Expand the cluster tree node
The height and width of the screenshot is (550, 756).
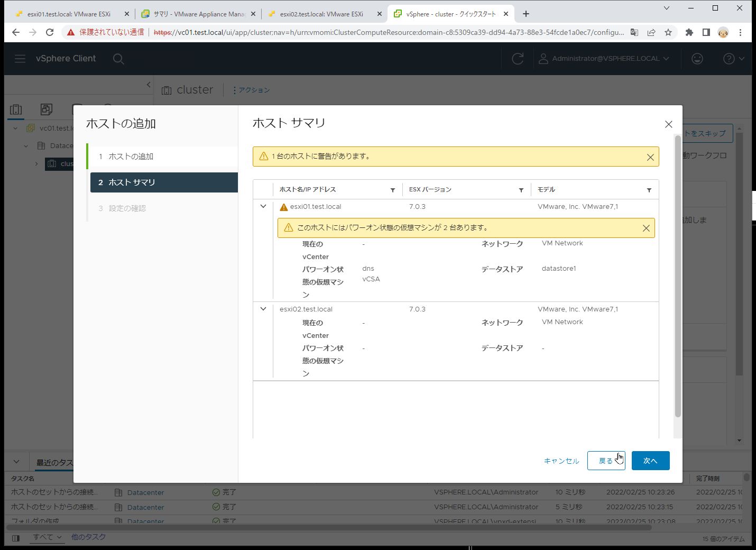36,164
